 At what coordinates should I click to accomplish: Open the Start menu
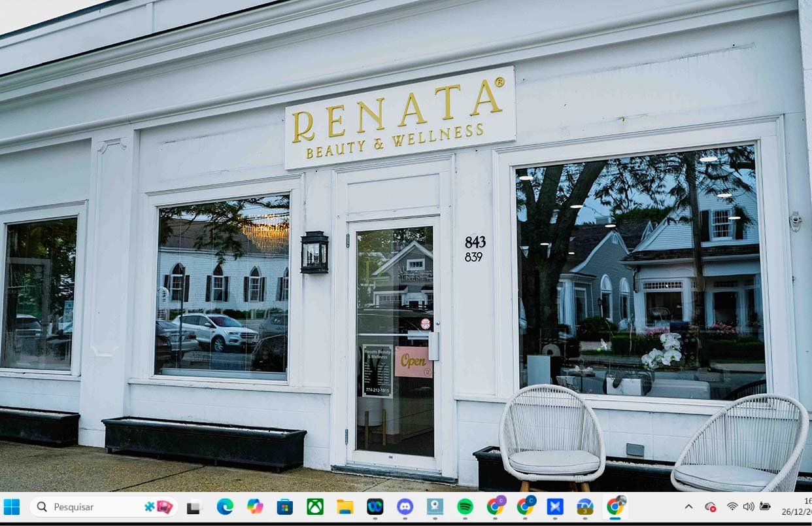(x=11, y=506)
